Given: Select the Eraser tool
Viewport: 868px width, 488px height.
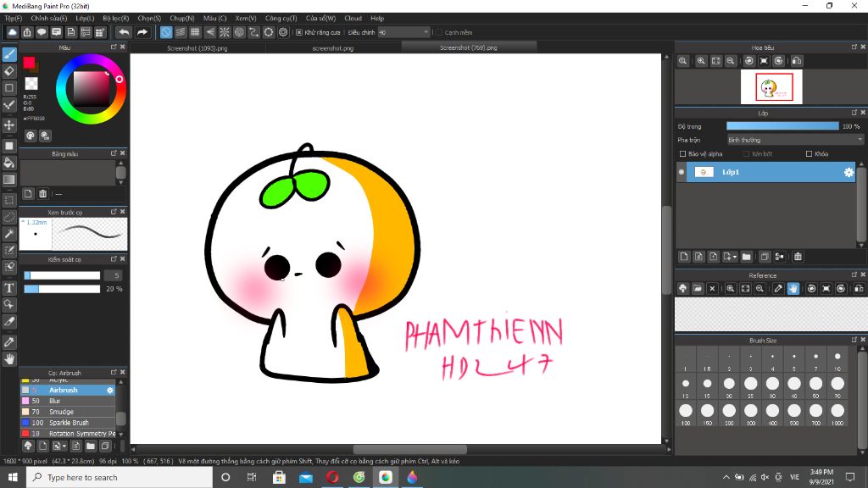Looking at the screenshot, I should [x=9, y=71].
